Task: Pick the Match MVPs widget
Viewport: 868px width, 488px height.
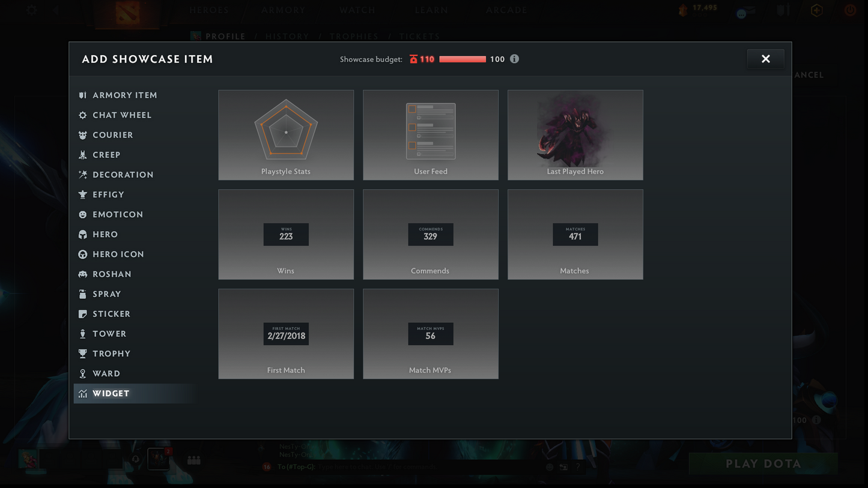Action: (431, 334)
